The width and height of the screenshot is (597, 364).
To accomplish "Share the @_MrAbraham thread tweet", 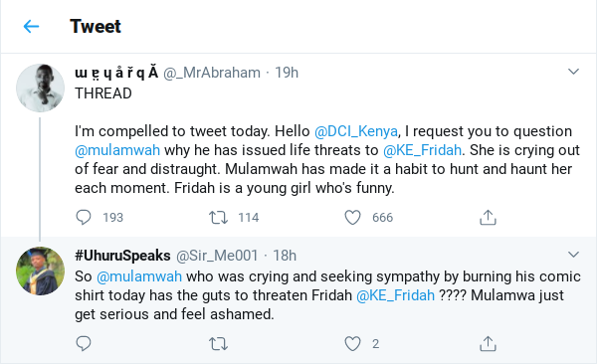I will (x=488, y=217).
